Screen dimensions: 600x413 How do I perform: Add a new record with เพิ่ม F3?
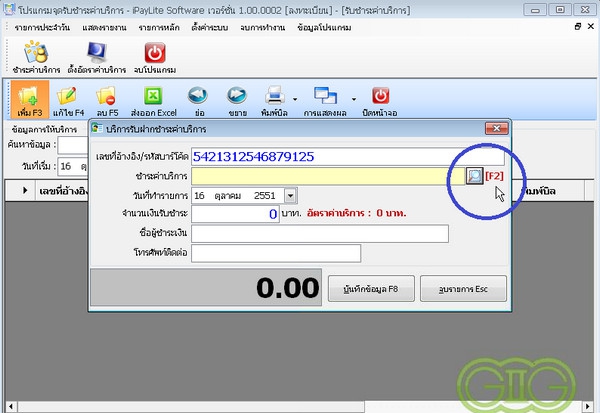click(x=30, y=99)
